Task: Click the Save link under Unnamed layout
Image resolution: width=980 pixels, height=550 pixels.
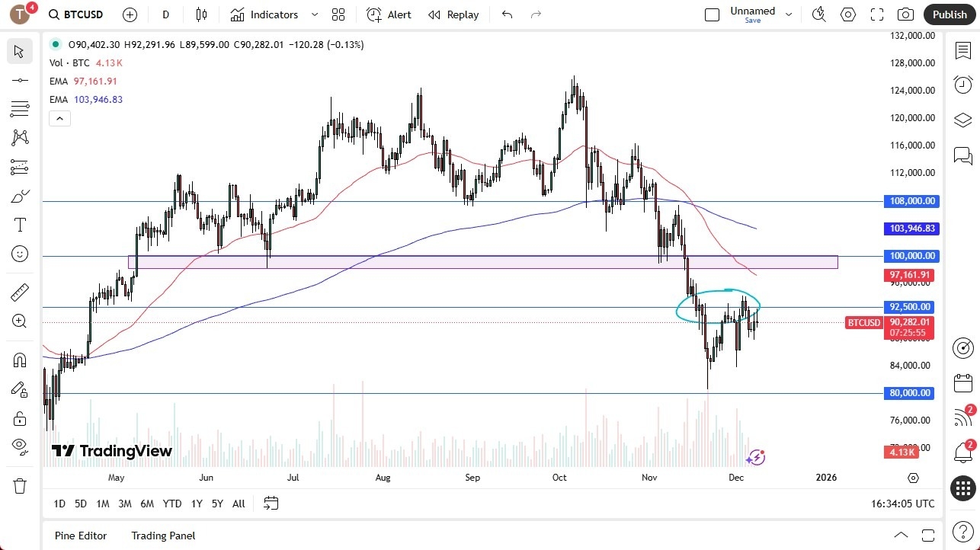Action: [752, 21]
